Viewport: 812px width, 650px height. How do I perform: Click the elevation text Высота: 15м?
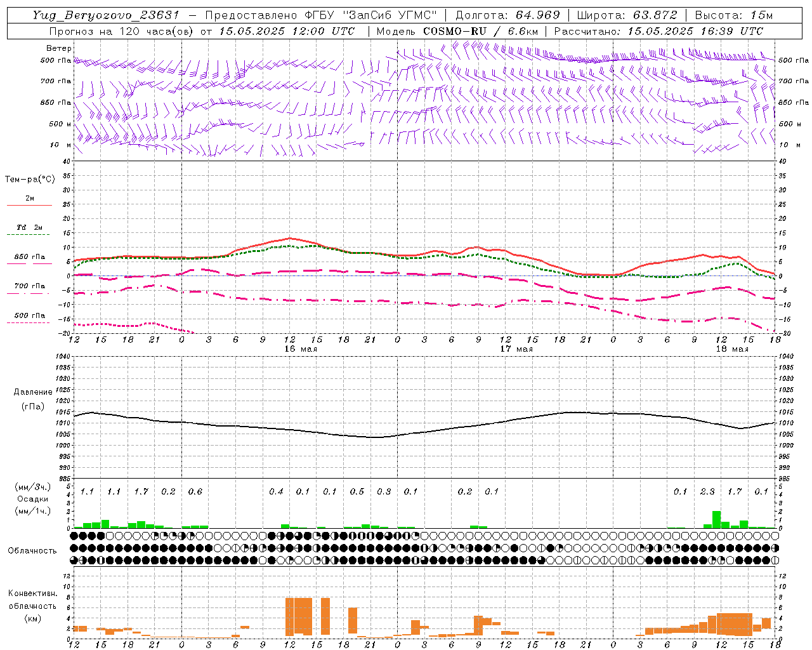point(734,15)
